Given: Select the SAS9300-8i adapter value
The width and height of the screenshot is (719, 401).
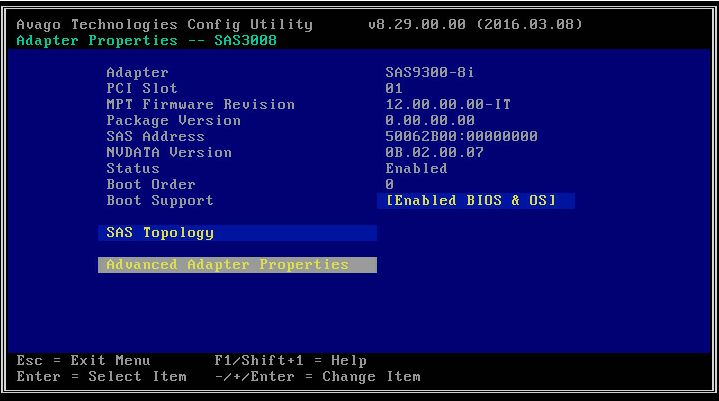Looking at the screenshot, I should (430, 72).
